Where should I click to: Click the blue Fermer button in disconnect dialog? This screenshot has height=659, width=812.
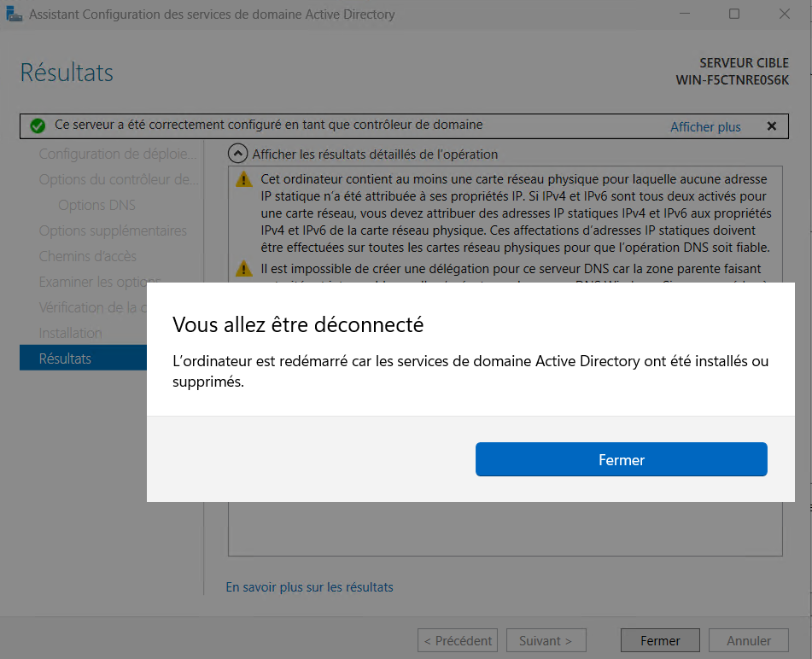click(621, 459)
